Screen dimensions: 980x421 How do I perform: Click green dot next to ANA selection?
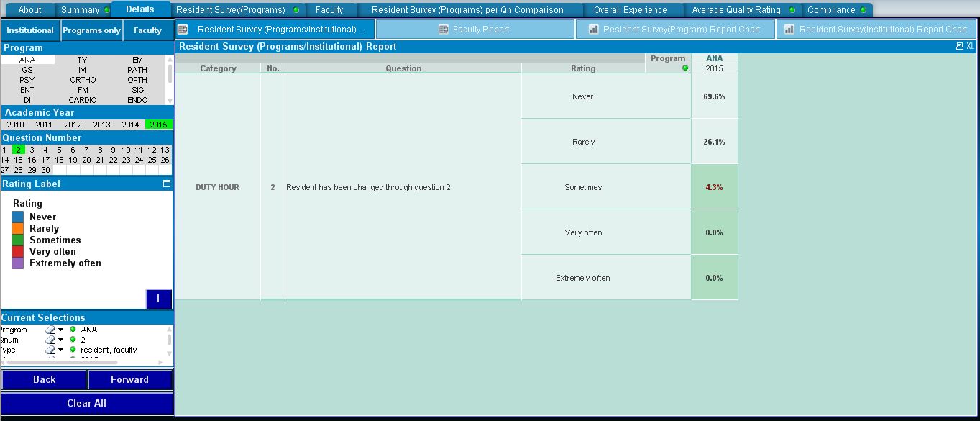tap(73, 330)
